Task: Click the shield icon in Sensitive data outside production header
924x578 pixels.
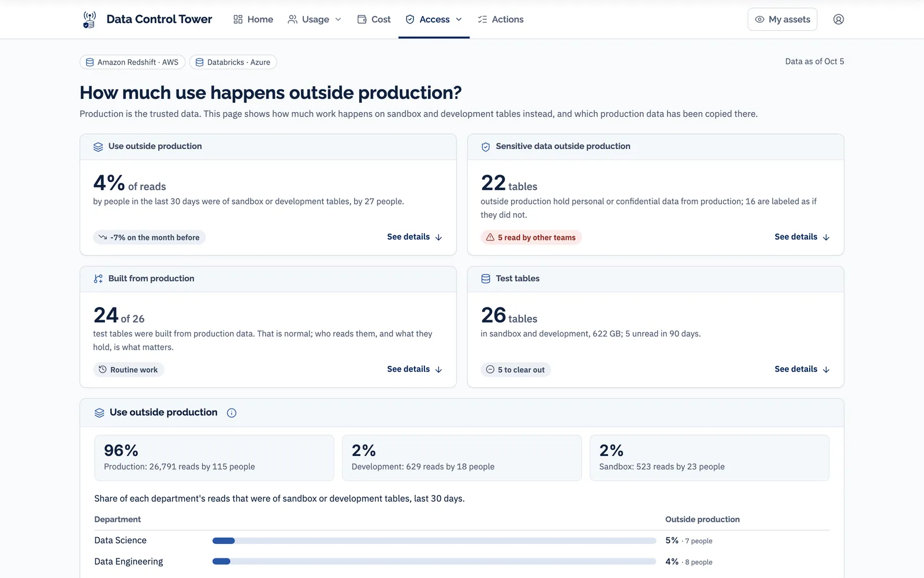Action: tap(486, 147)
